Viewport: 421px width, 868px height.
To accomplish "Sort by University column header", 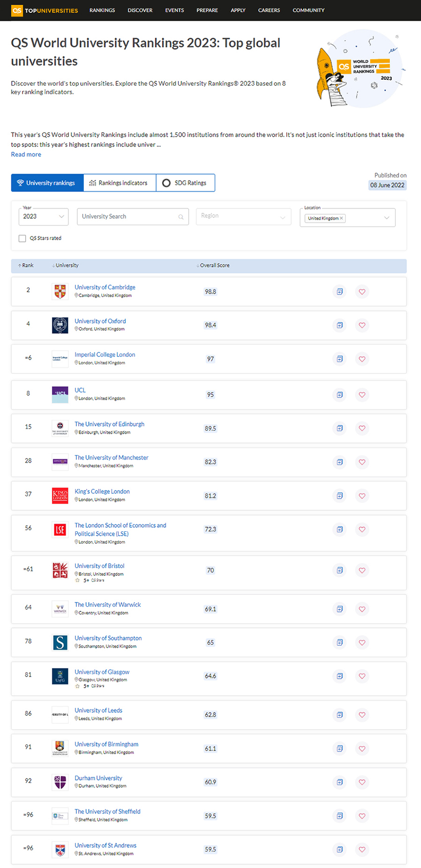I will pos(65,265).
